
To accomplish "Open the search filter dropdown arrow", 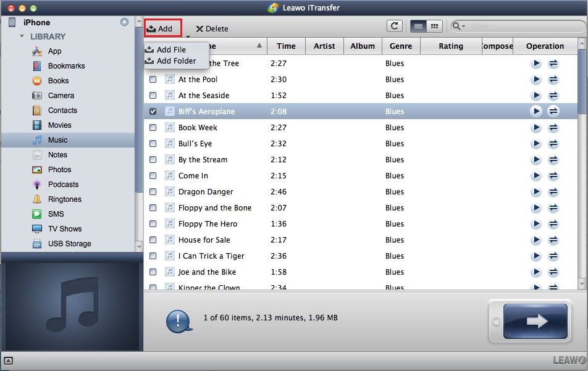I will [x=460, y=27].
